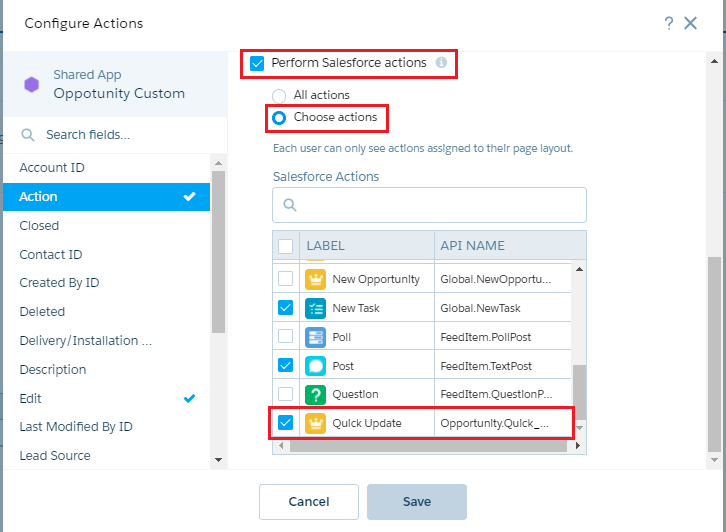Select the Deleted field item
Viewport: 726px width, 532px height.
coord(106,312)
